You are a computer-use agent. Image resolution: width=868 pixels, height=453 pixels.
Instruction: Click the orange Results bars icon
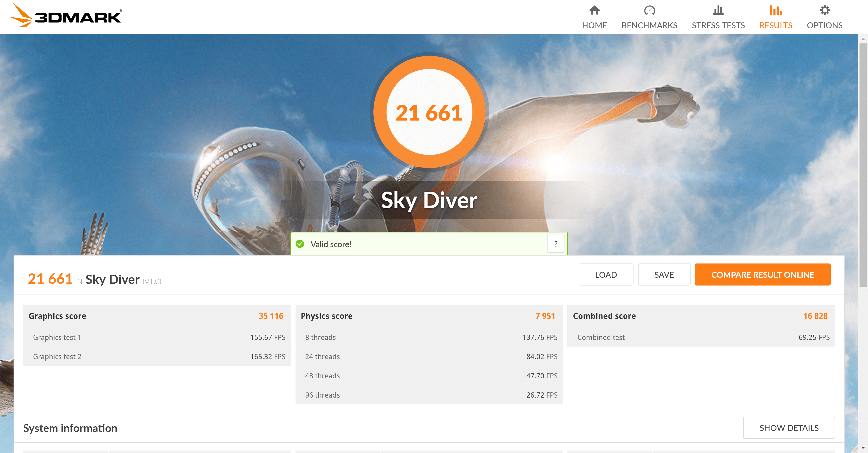(775, 10)
